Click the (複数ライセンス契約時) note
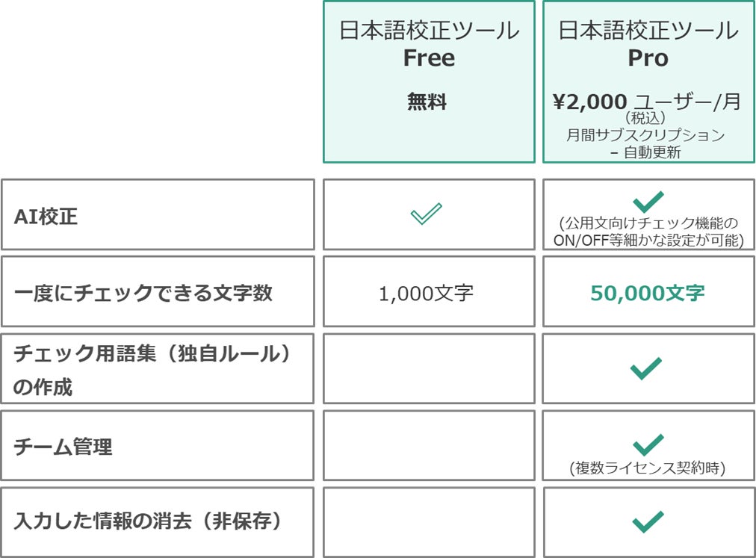This screenshot has width=756, height=558. (648, 468)
